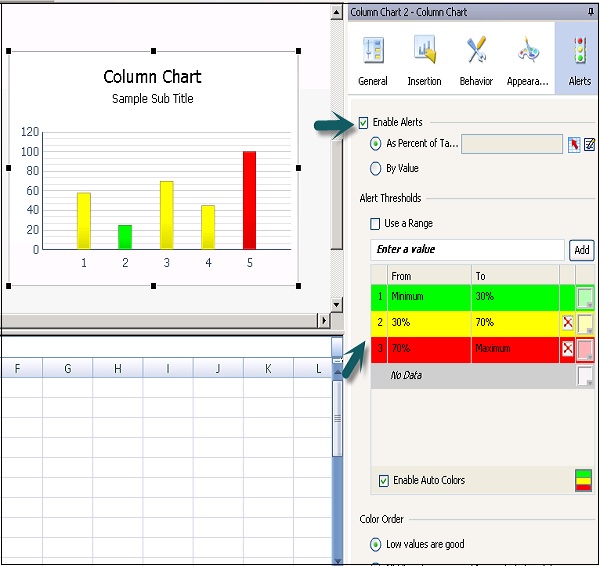
Task: Click the Enter a value input field
Action: 467,250
